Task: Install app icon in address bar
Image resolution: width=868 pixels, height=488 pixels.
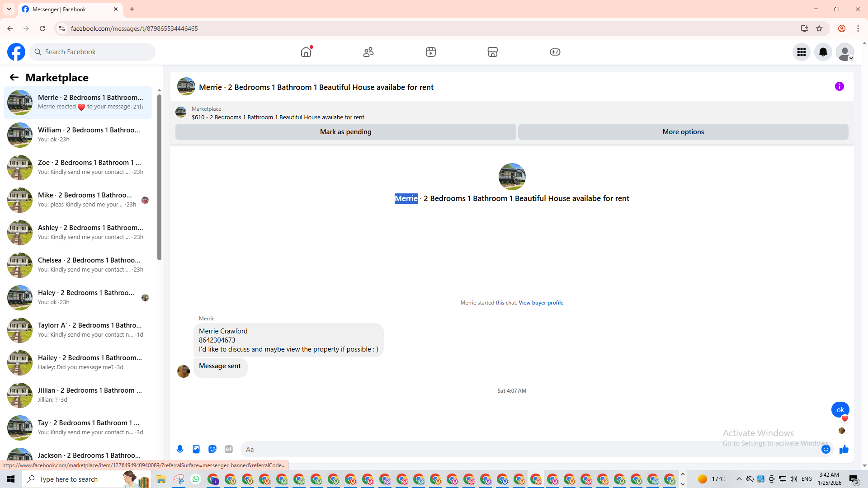Action: pos(805,28)
